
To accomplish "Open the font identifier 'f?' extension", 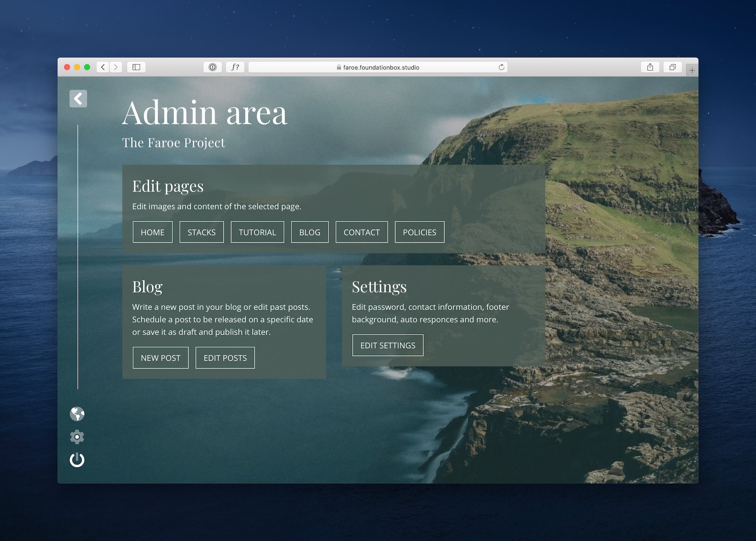I will pos(235,67).
